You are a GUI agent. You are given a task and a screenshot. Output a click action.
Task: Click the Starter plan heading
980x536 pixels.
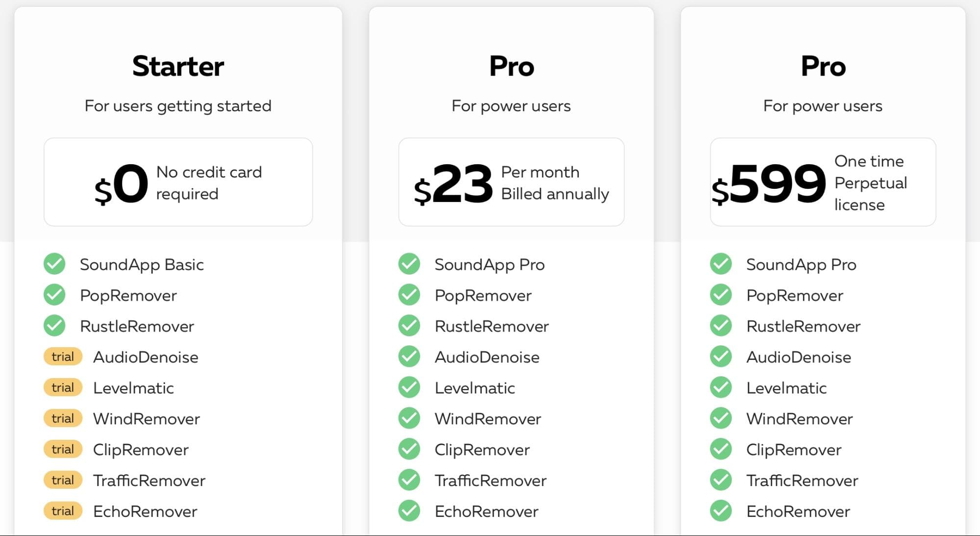178,66
